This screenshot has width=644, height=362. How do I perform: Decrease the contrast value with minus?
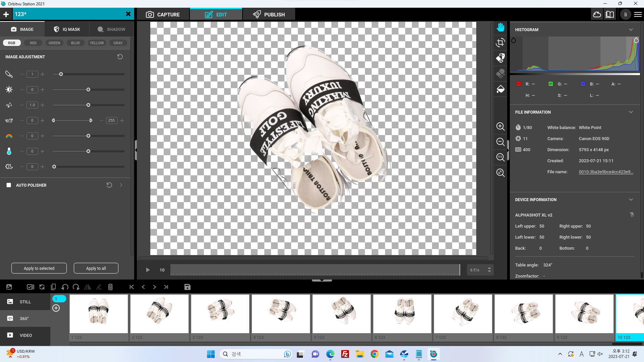pyautogui.click(x=22, y=105)
